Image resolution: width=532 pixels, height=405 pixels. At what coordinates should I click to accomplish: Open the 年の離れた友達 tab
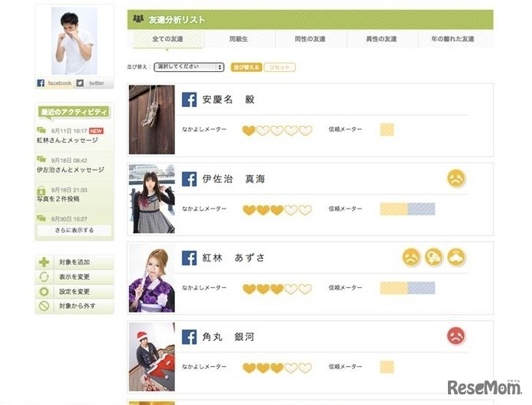pos(453,39)
